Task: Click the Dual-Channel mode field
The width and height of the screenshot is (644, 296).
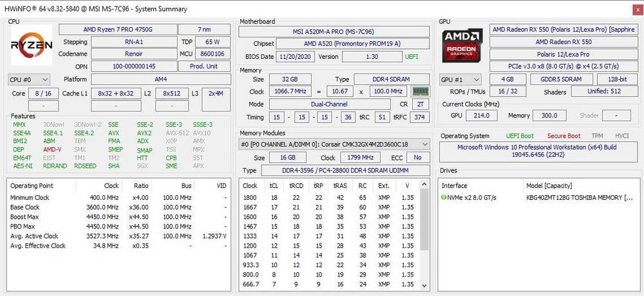Action: pyautogui.click(x=330, y=104)
